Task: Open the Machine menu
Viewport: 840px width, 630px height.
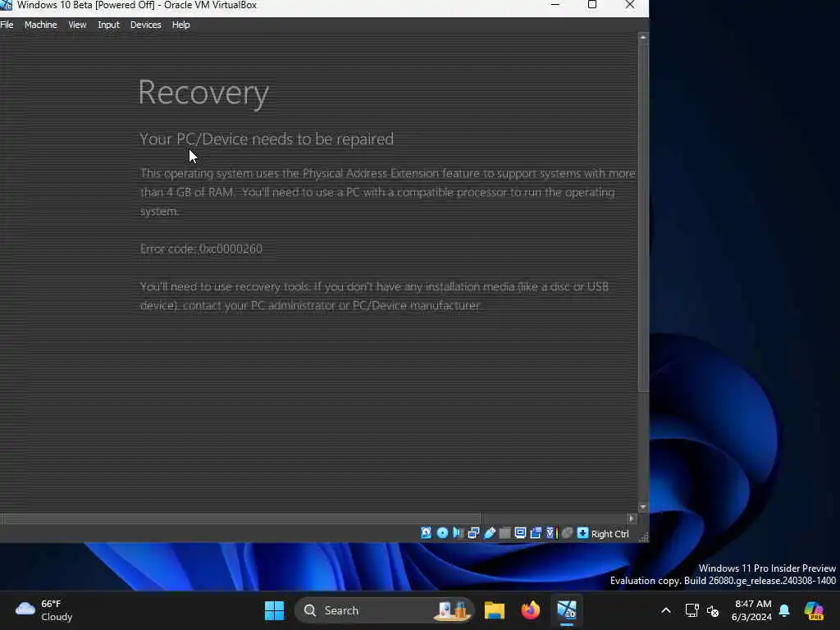Action: tap(41, 25)
